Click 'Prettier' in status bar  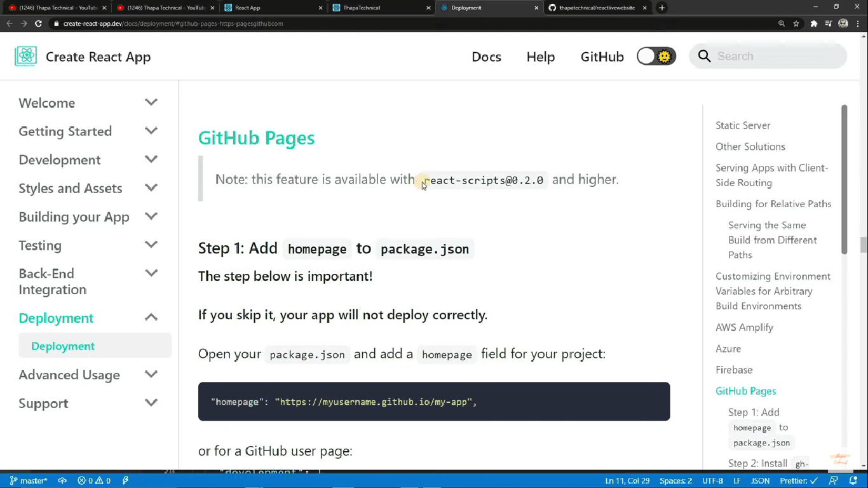click(798, 481)
